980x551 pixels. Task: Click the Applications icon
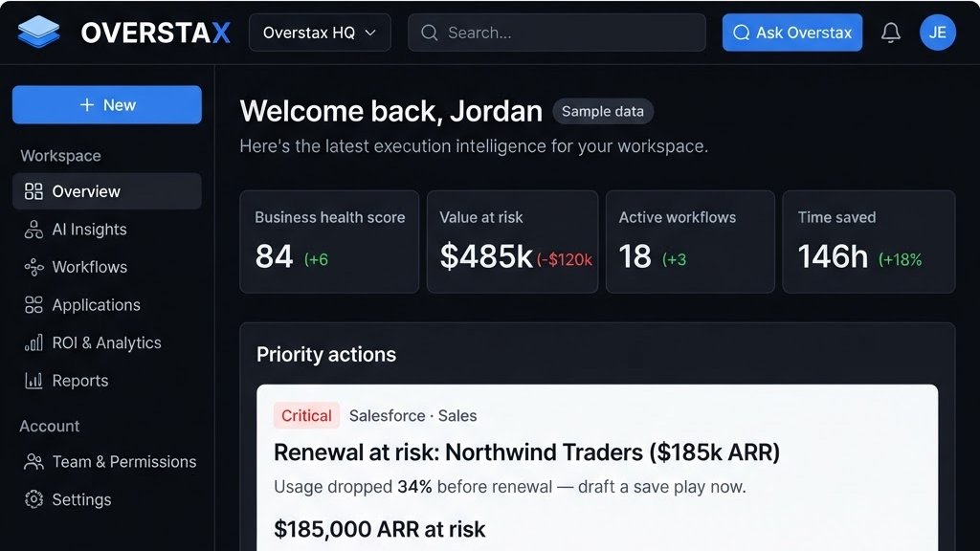pyautogui.click(x=33, y=305)
